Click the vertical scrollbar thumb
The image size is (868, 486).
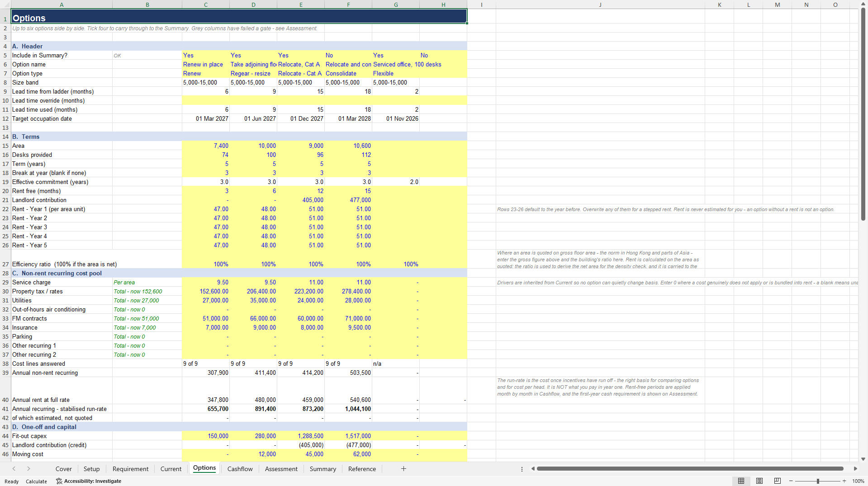click(863, 114)
